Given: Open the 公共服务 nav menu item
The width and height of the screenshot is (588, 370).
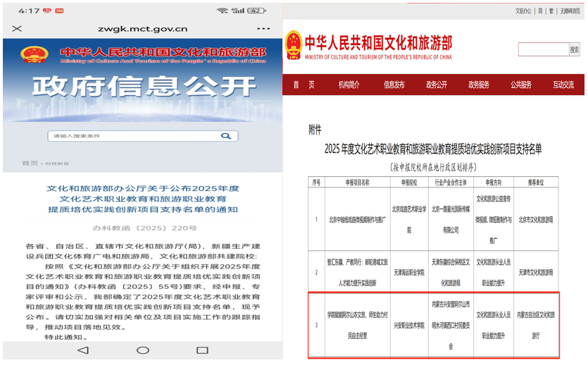Looking at the screenshot, I should [x=521, y=85].
